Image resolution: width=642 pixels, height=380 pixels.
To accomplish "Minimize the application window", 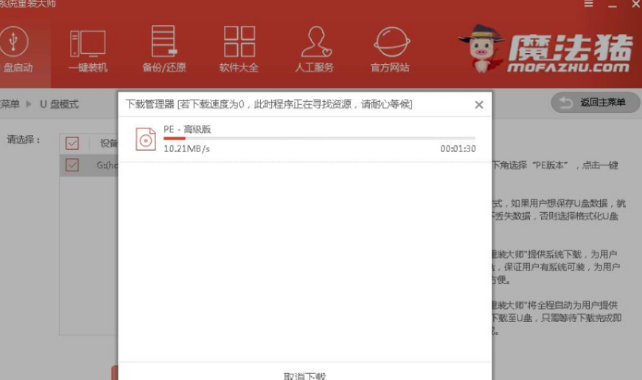I will [x=613, y=5].
